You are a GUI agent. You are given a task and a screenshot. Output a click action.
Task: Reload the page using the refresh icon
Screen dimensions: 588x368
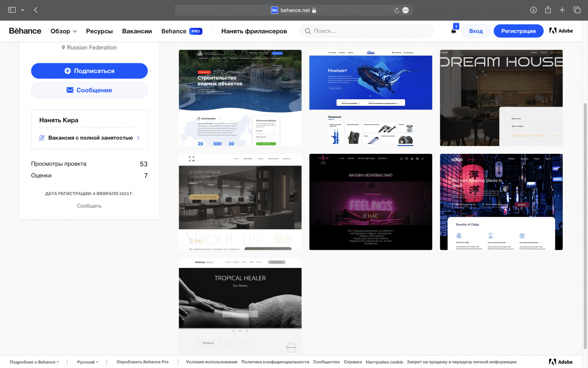click(397, 10)
